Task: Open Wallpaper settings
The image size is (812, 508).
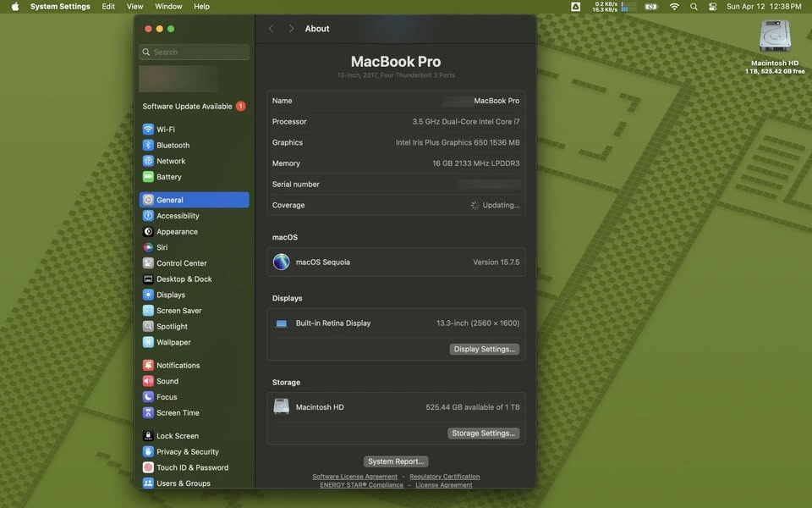Action: click(x=194, y=342)
